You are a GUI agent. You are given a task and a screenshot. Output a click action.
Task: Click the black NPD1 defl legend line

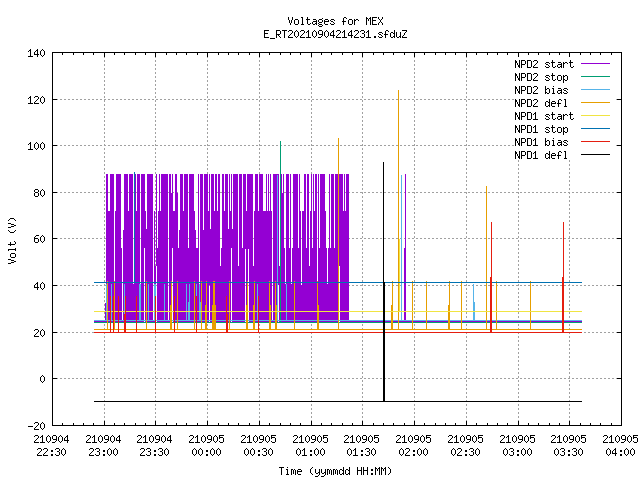click(596, 155)
